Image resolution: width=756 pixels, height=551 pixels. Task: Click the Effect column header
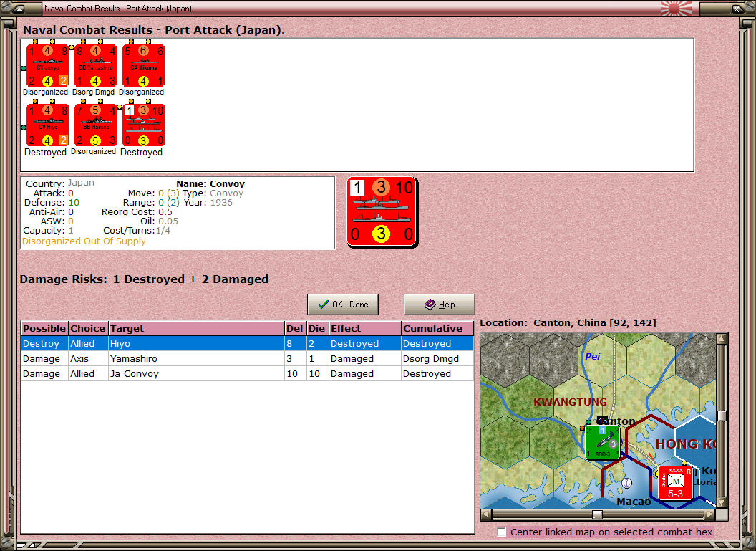[x=364, y=329]
